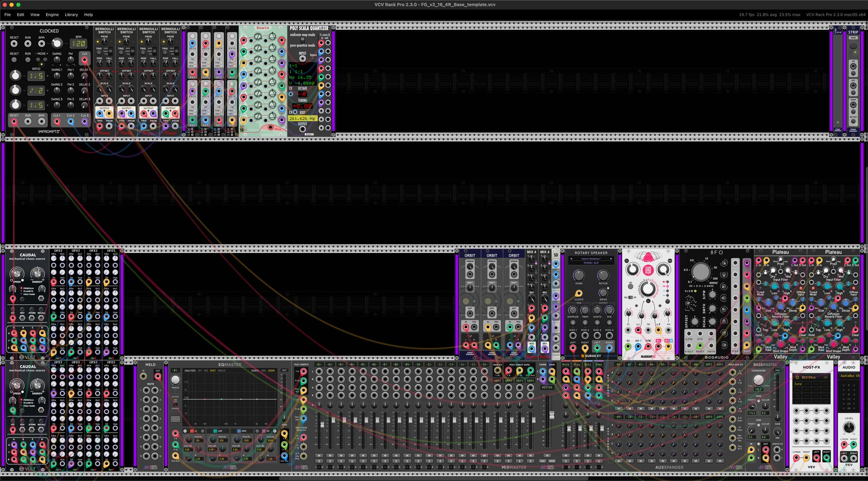This screenshot has width=868, height=481.
Task: Click the Rotary Speaker HORN knob
Action: [579, 275]
